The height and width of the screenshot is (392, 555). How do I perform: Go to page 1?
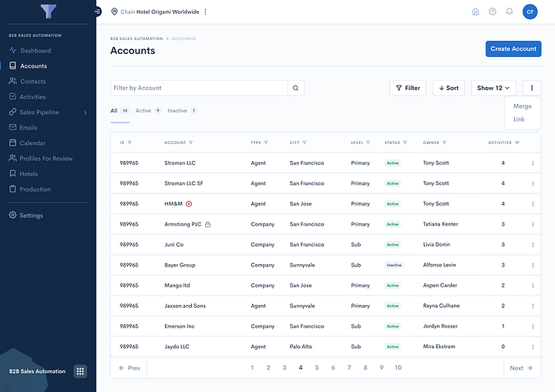click(x=252, y=367)
